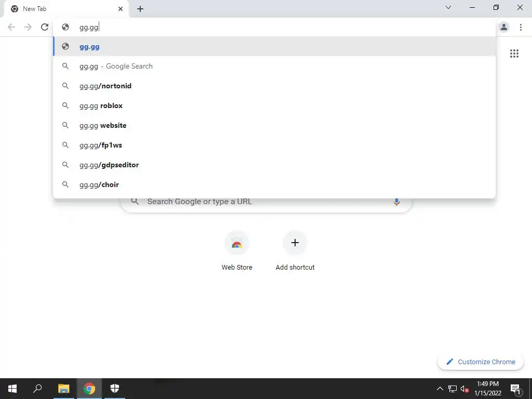
Task: Open the clock showing 1:49 PM
Action: (487, 389)
